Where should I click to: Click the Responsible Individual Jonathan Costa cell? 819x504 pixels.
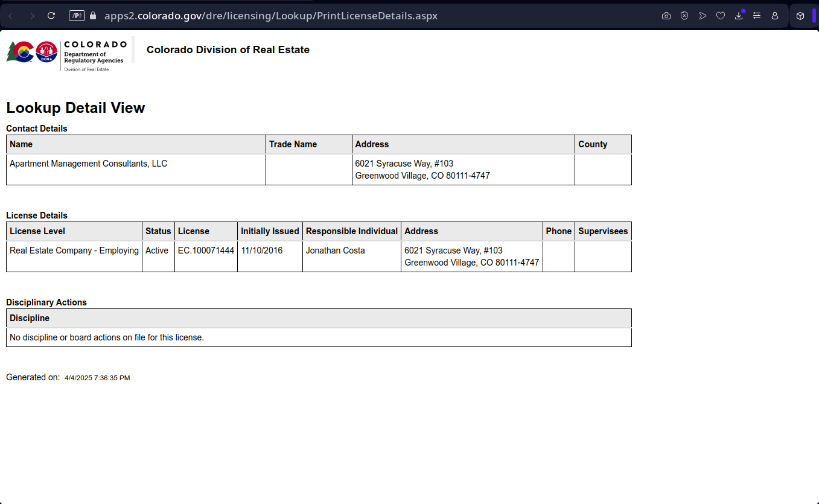click(335, 250)
